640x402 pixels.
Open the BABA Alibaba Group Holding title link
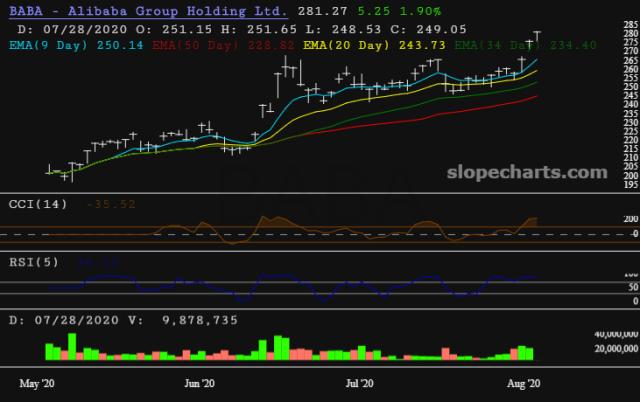click(148, 11)
